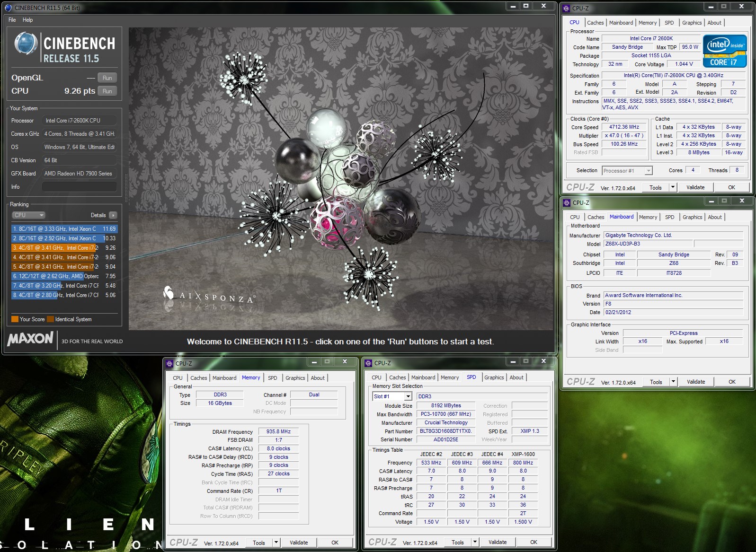This screenshot has height=552, width=756.
Task: Click CPU-Z icon in Mainboard window title bar
Action: click(x=567, y=202)
